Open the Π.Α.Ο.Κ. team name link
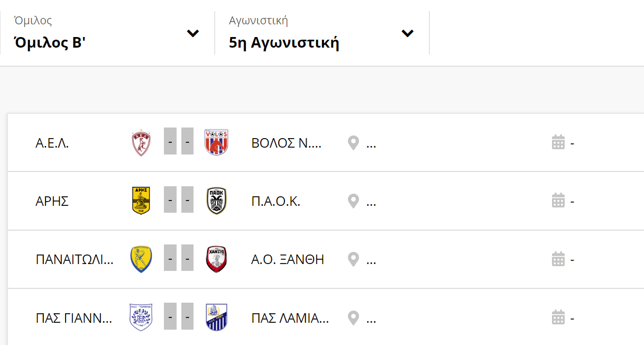Screen dimensions: 644x345 point(276,201)
